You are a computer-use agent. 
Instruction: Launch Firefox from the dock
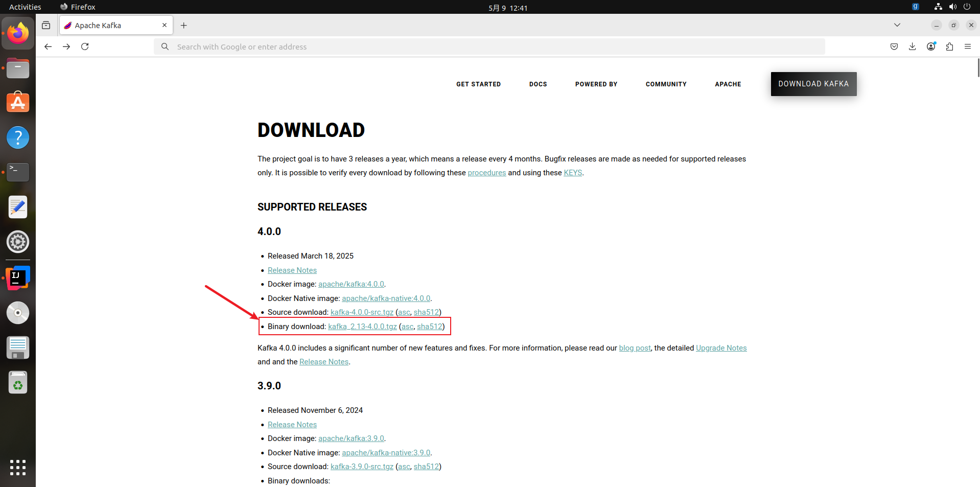(18, 33)
